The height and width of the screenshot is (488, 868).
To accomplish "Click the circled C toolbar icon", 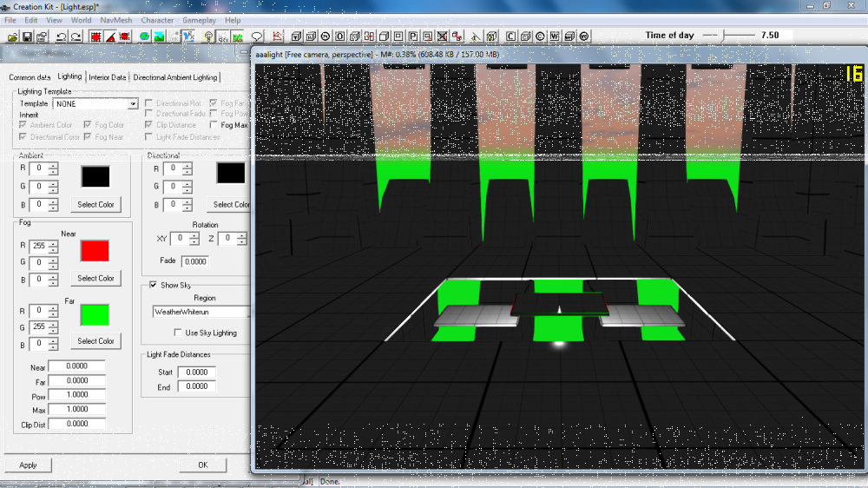I will tap(540, 36).
